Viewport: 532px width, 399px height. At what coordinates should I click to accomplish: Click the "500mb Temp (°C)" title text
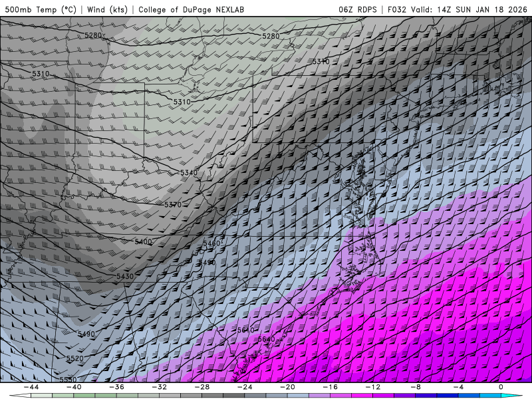41,9
